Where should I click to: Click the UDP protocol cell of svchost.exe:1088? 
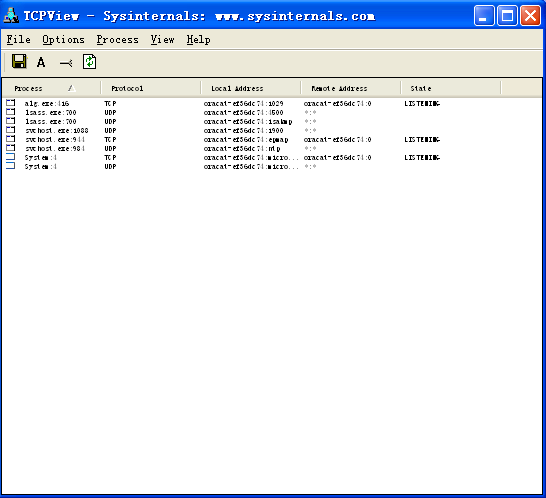click(110, 131)
